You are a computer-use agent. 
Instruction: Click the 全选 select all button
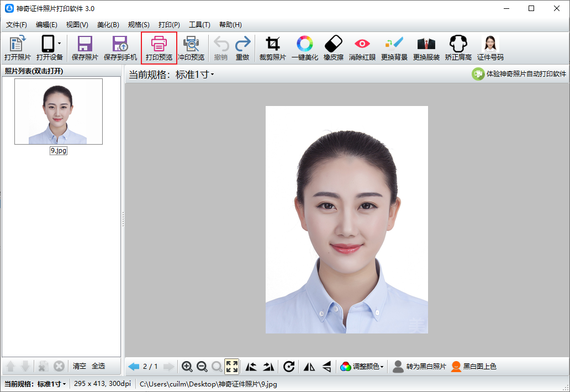[x=98, y=366]
